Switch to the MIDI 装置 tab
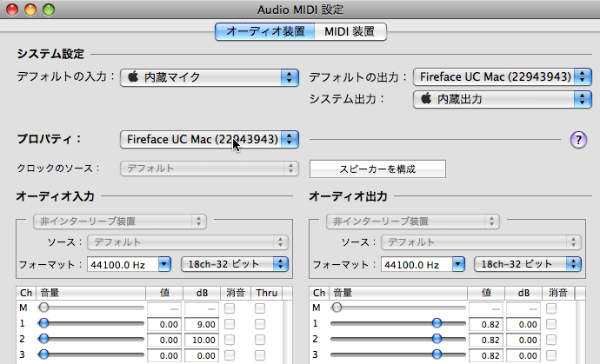The image size is (600, 364). point(350,31)
